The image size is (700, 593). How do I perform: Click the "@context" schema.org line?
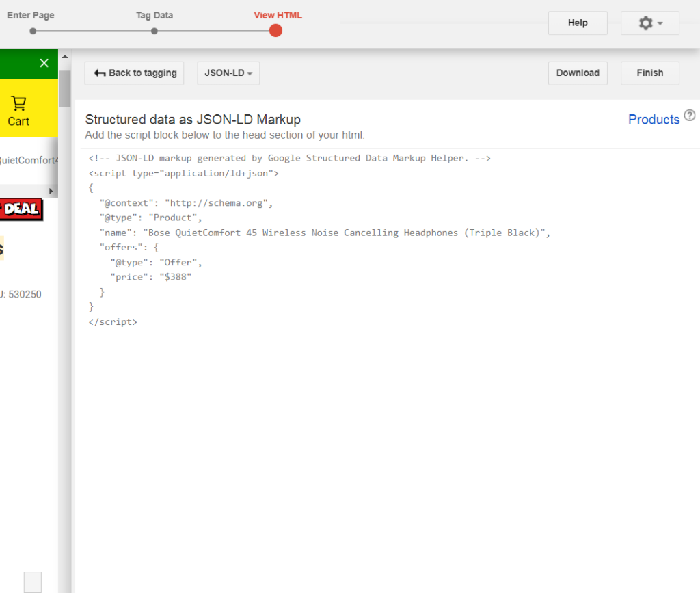[186, 203]
